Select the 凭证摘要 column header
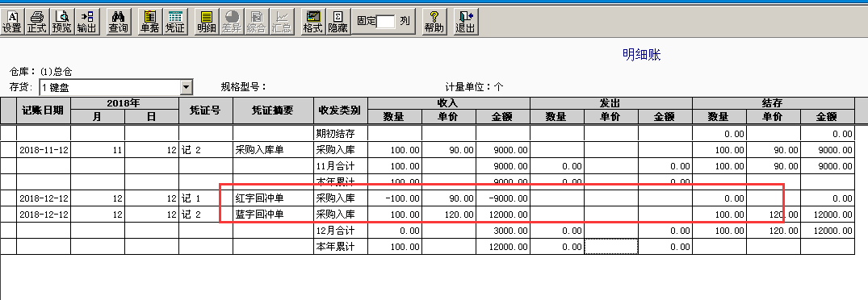 (x=273, y=110)
